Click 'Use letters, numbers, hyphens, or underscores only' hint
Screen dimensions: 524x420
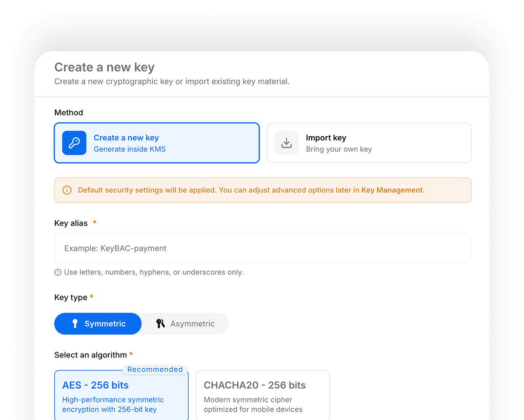154,272
